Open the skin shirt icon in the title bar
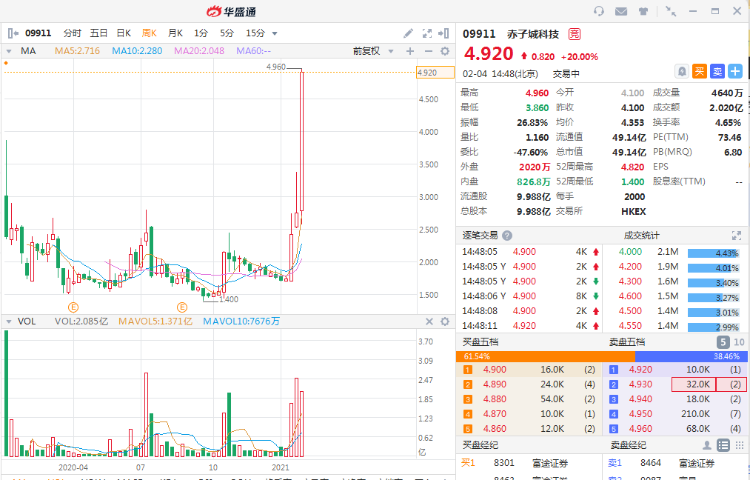This screenshot has width=750, height=480. click(643, 11)
